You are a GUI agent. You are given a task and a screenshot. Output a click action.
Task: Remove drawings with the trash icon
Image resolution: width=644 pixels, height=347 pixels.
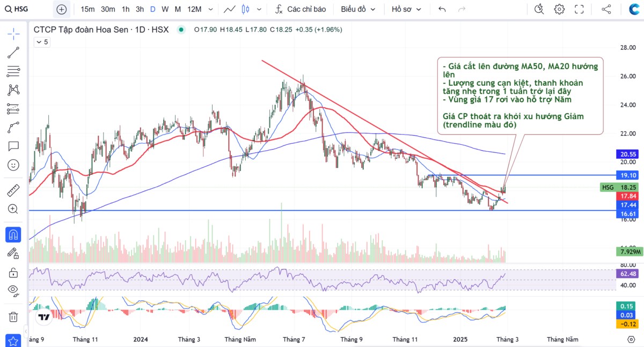13,317
